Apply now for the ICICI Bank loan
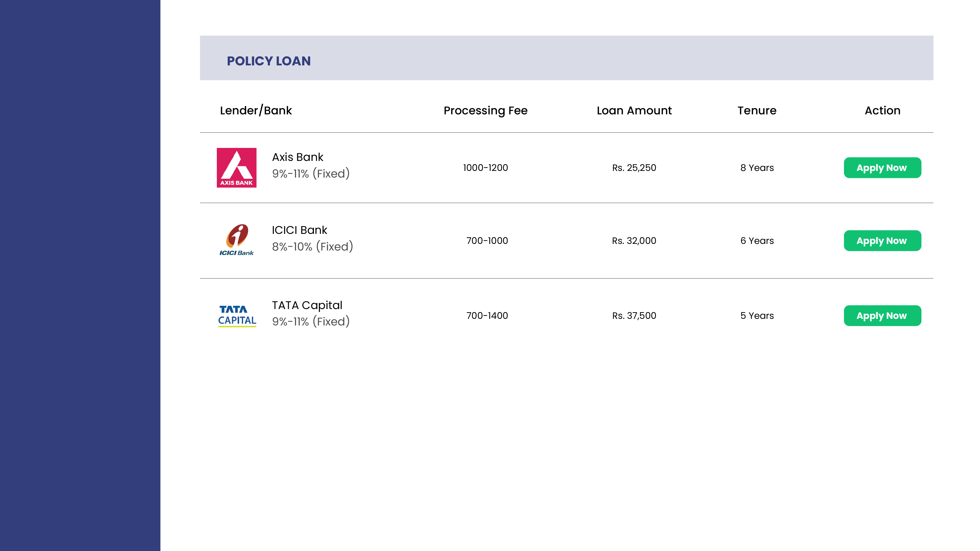 click(882, 241)
